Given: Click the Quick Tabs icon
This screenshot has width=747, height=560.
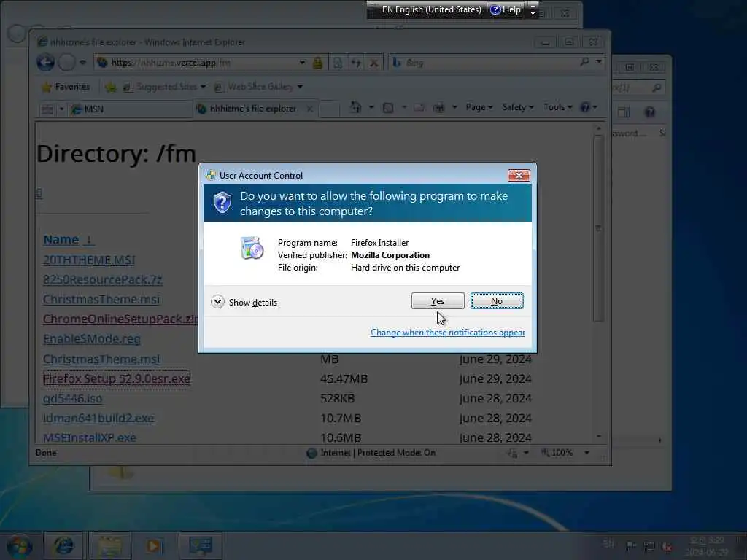Looking at the screenshot, I should [47, 109].
